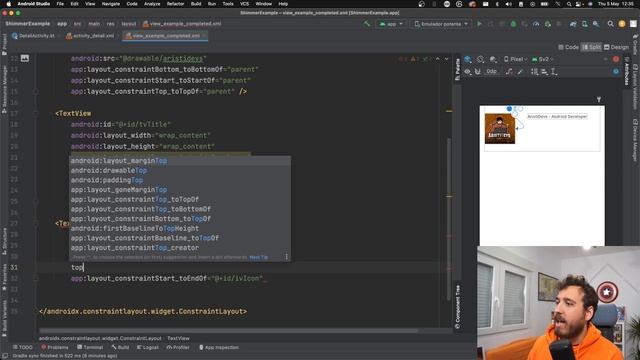Select android:layout_marginTop suggestion
Viewport: 640px width, 360px height.
[180, 161]
